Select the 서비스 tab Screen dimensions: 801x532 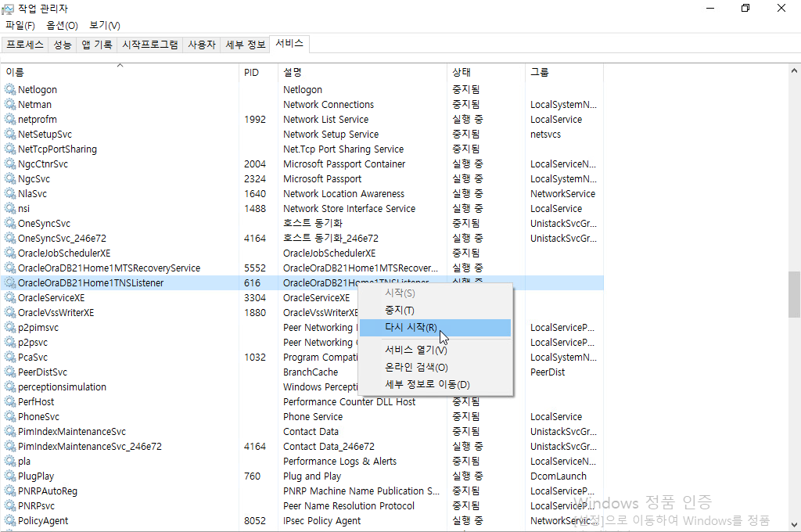[289, 44]
